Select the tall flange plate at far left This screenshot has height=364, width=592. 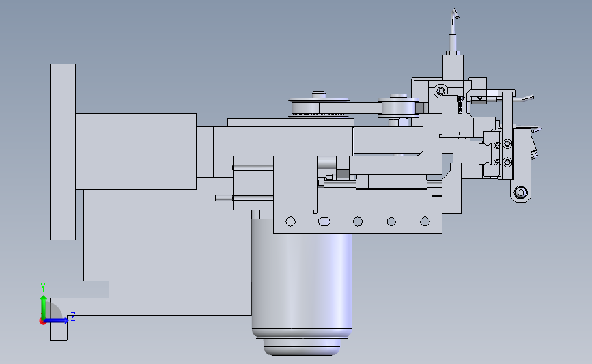point(63,152)
